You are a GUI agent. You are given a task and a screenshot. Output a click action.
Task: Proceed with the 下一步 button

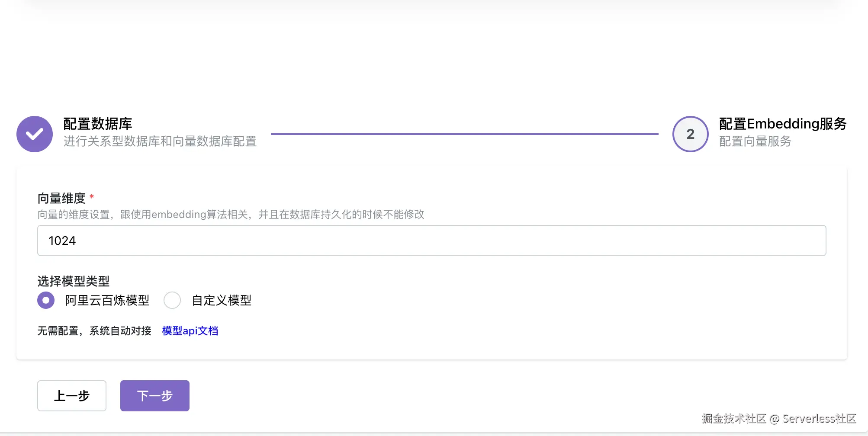(x=155, y=396)
